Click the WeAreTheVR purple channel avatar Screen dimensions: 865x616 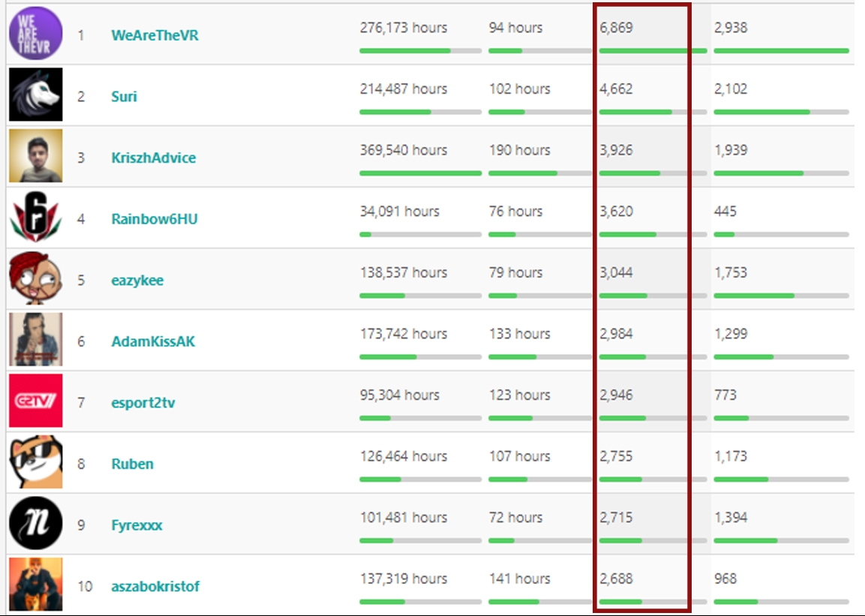click(35, 34)
